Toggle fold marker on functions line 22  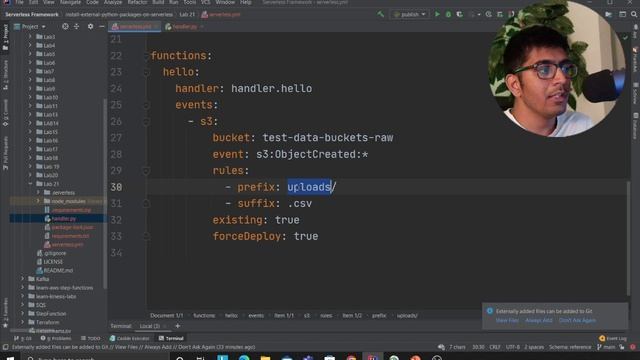[x=146, y=56]
